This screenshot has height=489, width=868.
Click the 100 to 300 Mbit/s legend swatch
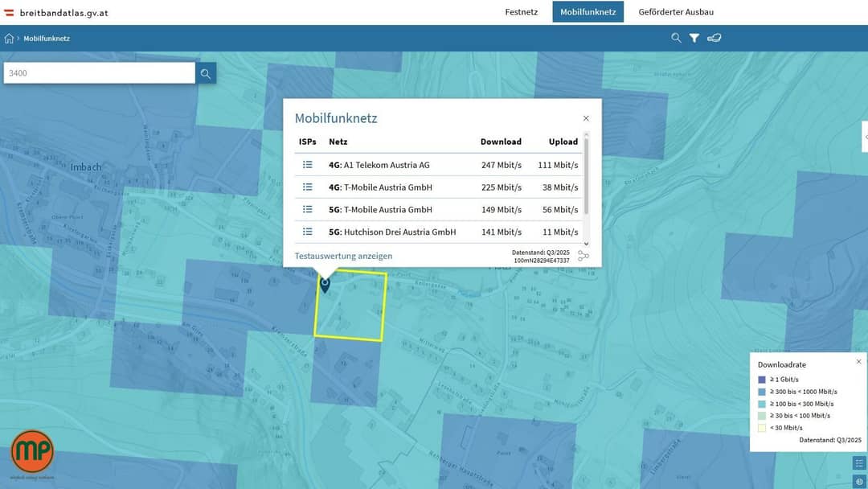pyautogui.click(x=762, y=404)
